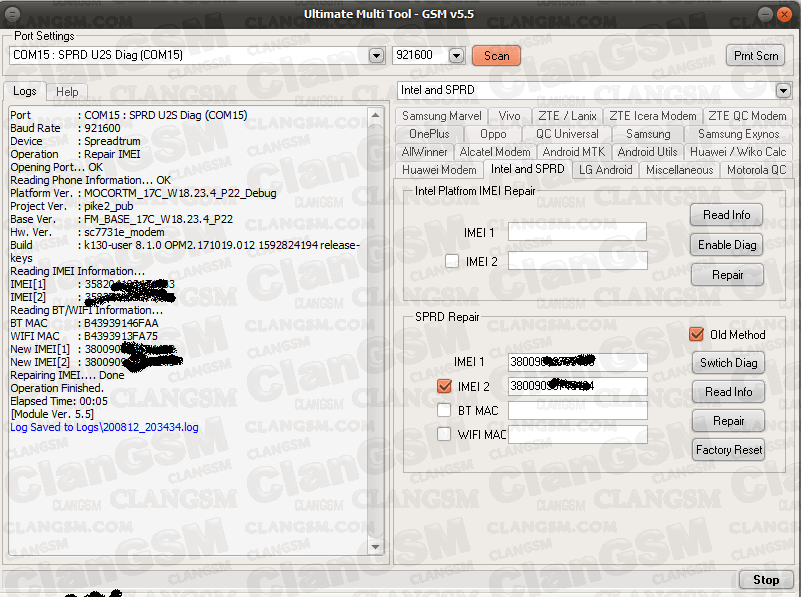The image size is (801, 597).
Task: Open the Log Saved to Logs\200812_203434.log link
Action: (x=104, y=427)
